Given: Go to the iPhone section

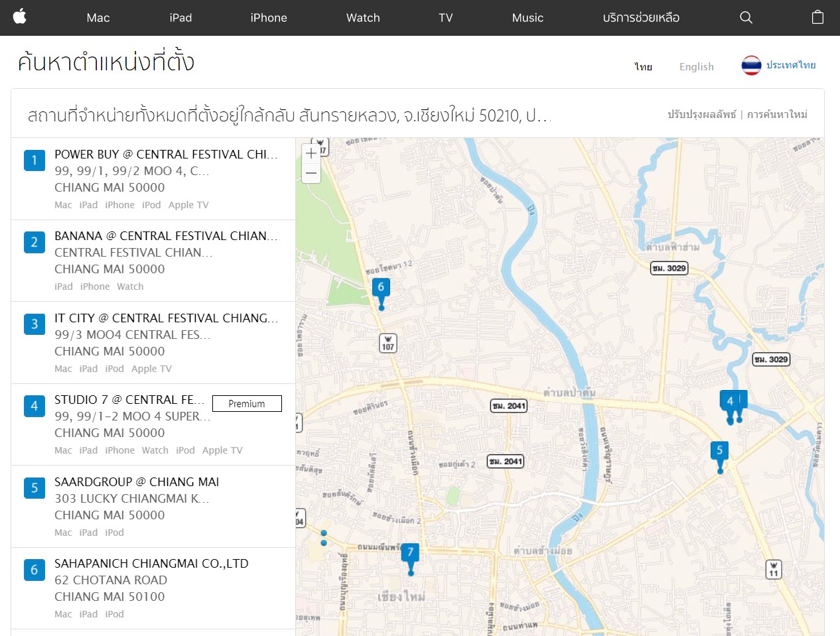Looking at the screenshot, I should click(x=269, y=18).
